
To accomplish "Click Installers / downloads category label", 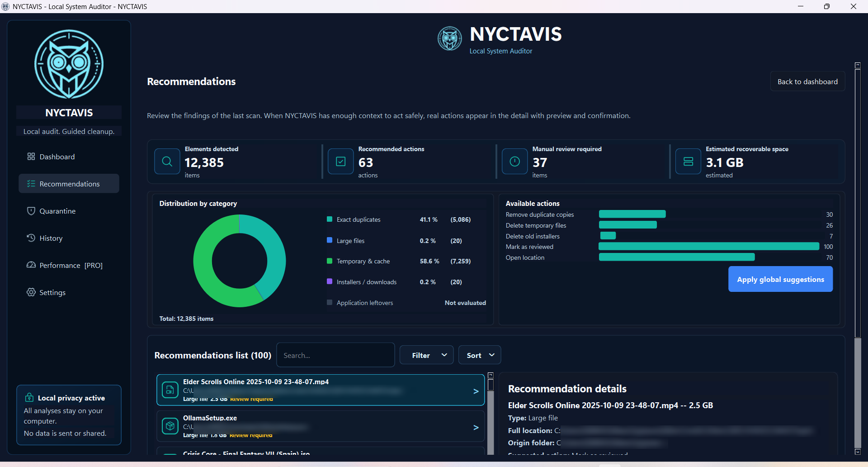I will [367, 282].
